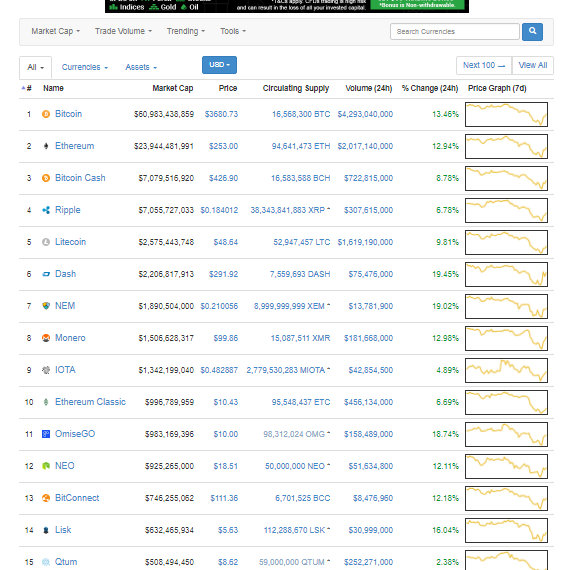Screen dimensions: 581x570
Task: Click Ethereum price $253.00
Action: coord(223,146)
